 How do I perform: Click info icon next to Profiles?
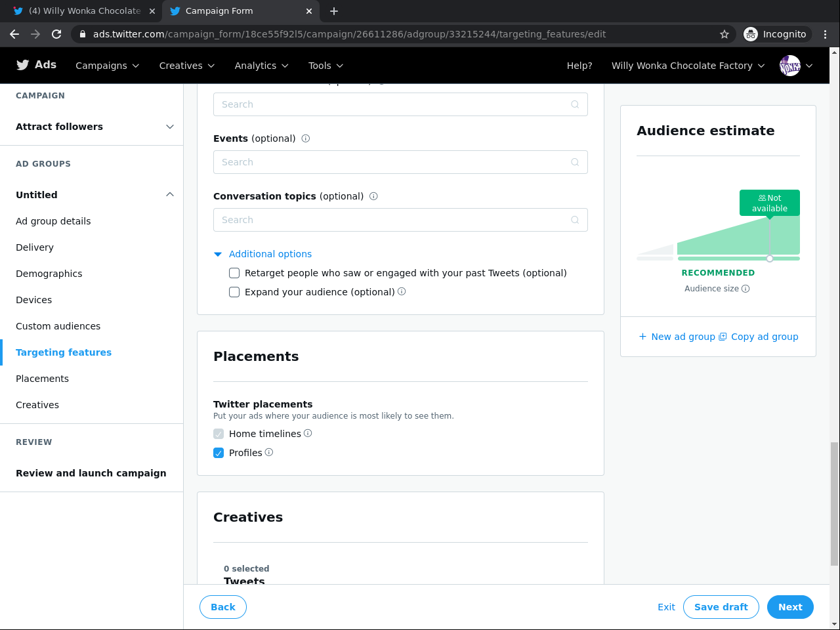coord(269,452)
